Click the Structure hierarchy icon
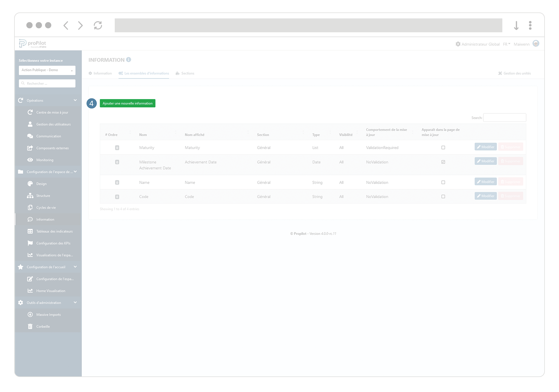This screenshot has height=392, width=559. [30, 195]
